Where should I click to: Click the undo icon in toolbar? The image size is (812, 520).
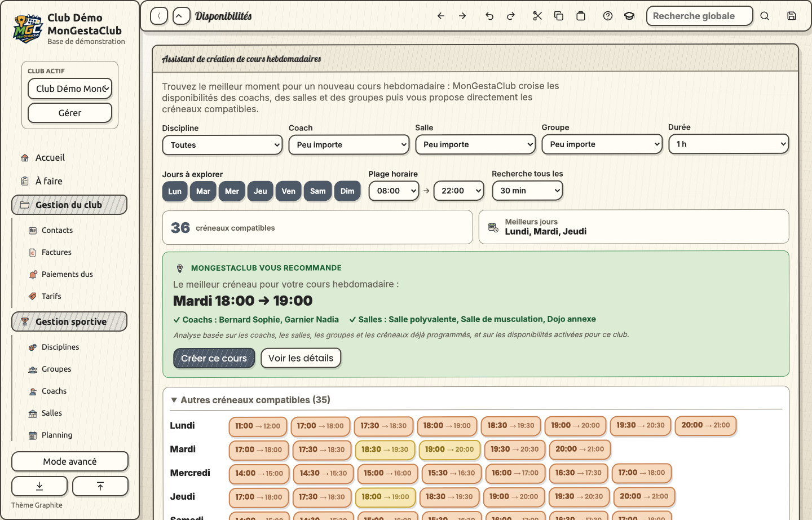489,16
